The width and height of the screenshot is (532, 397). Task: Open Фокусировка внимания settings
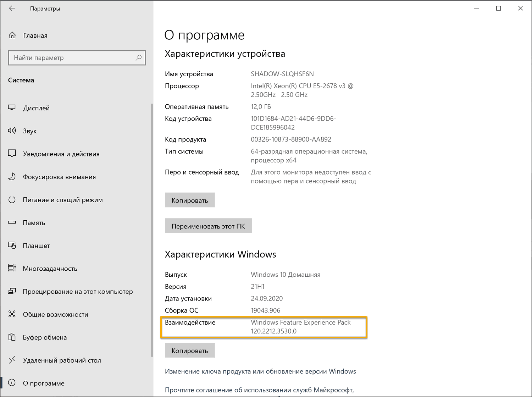(59, 177)
